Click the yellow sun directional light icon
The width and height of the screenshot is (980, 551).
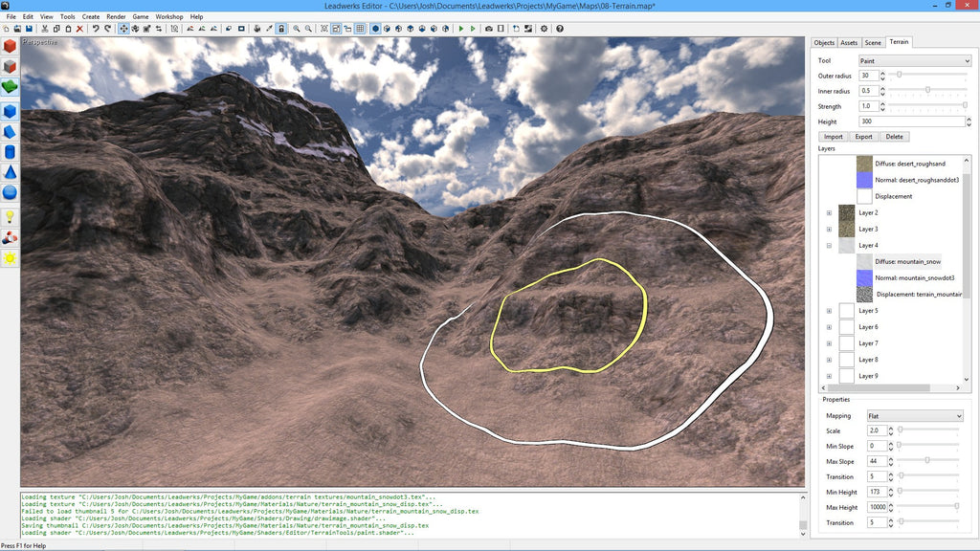(x=10, y=258)
